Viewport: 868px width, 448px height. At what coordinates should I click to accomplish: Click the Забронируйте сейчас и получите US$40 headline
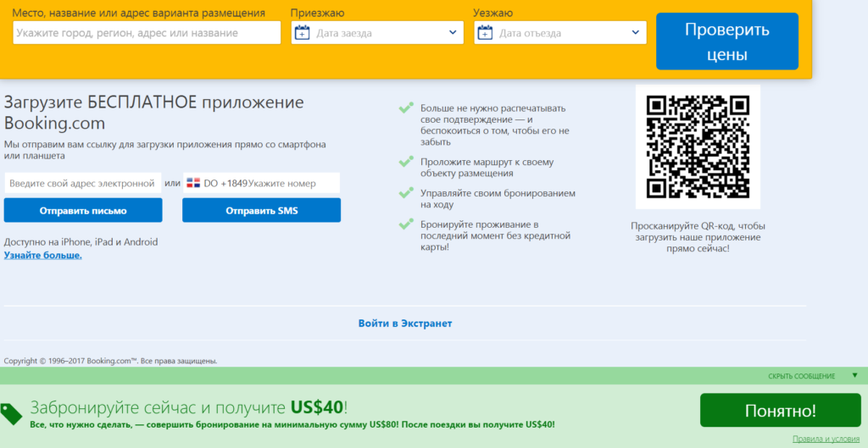[189, 408]
